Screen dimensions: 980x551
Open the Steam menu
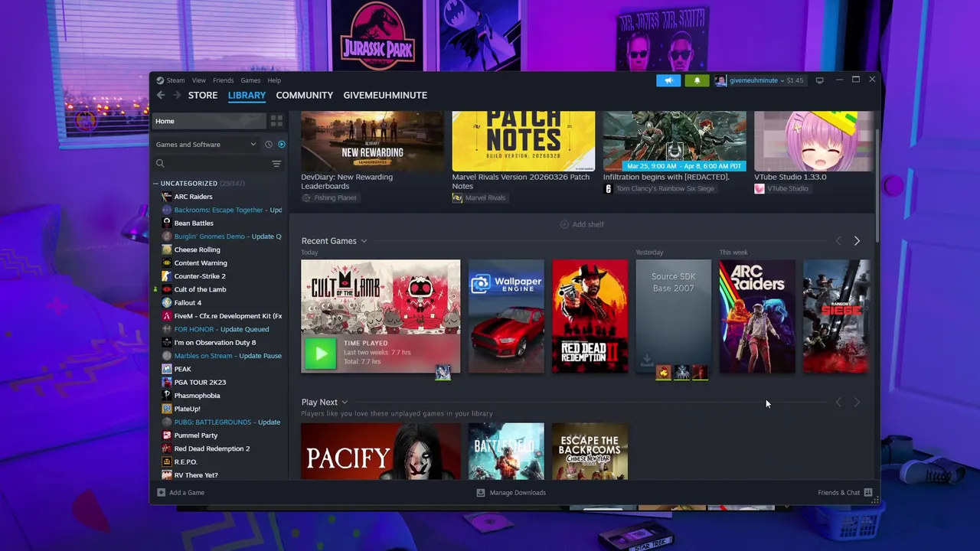tap(176, 80)
